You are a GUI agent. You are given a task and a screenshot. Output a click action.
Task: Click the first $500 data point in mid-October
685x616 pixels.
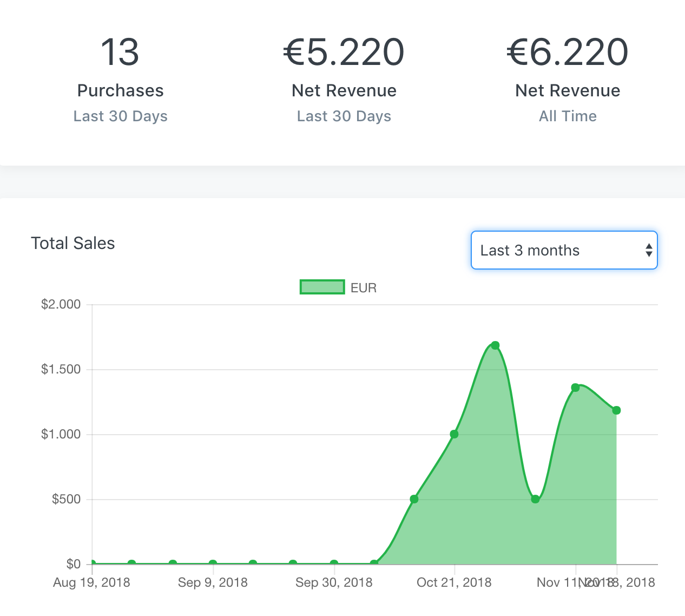point(414,499)
